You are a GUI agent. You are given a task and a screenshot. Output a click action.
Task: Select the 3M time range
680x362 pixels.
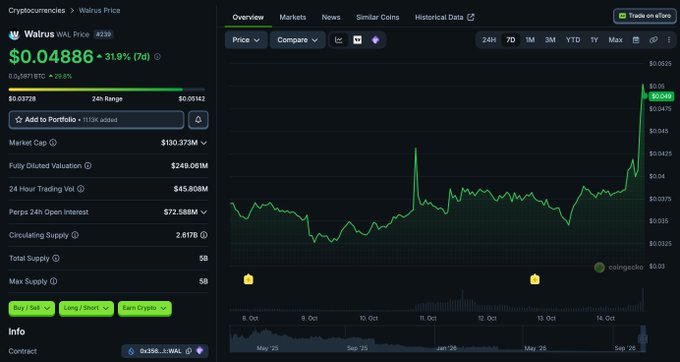pos(550,40)
